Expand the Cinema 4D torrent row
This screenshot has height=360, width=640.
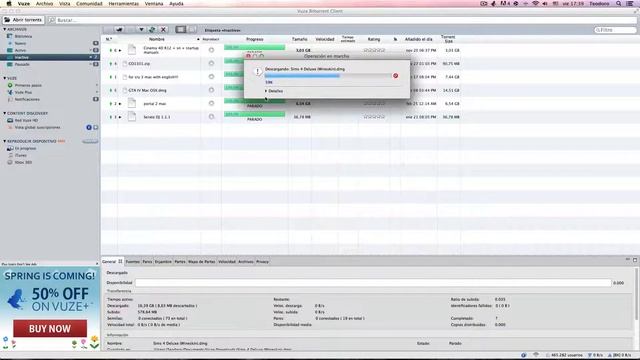pyautogui.click(x=120, y=50)
